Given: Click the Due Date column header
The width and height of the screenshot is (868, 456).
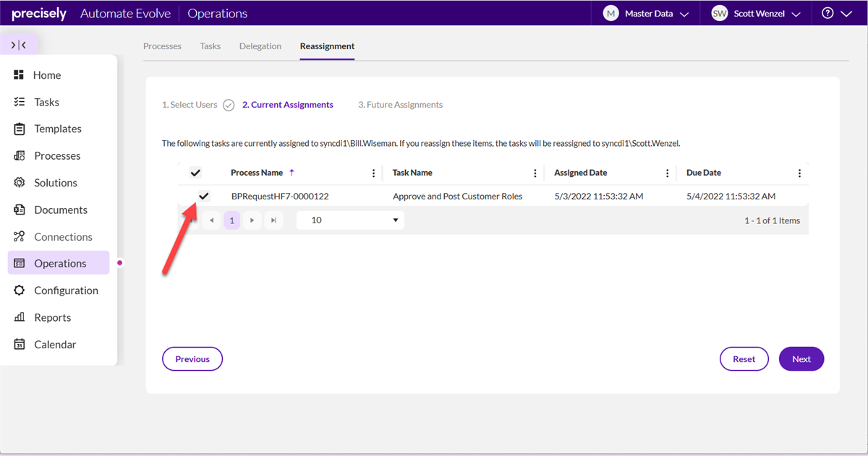Looking at the screenshot, I should pyautogui.click(x=704, y=173).
